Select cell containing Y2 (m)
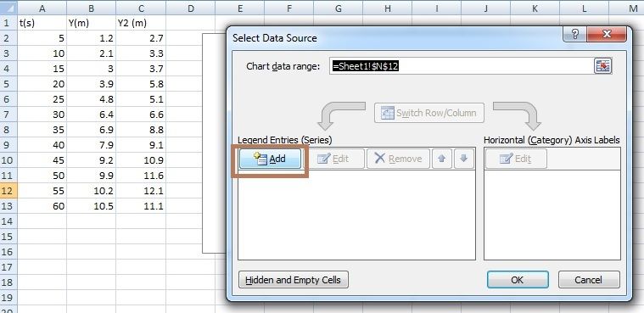Image resolution: width=644 pixels, height=313 pixels. point(141,23)
